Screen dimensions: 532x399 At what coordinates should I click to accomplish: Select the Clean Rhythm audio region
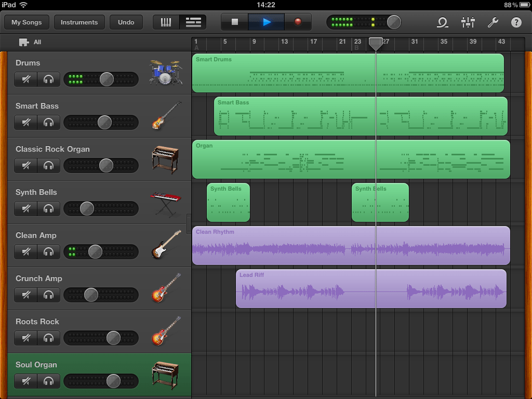pyautogui.click(x=351, y=246)
